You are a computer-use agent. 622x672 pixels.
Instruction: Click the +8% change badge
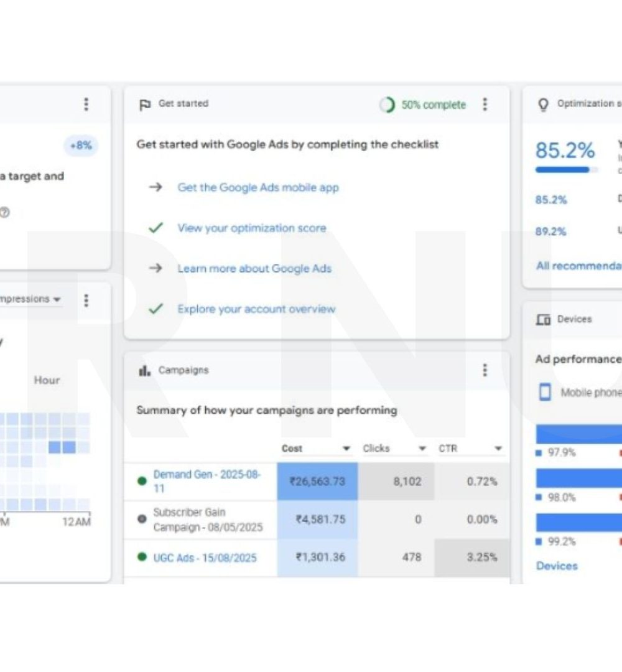(81, 145)
